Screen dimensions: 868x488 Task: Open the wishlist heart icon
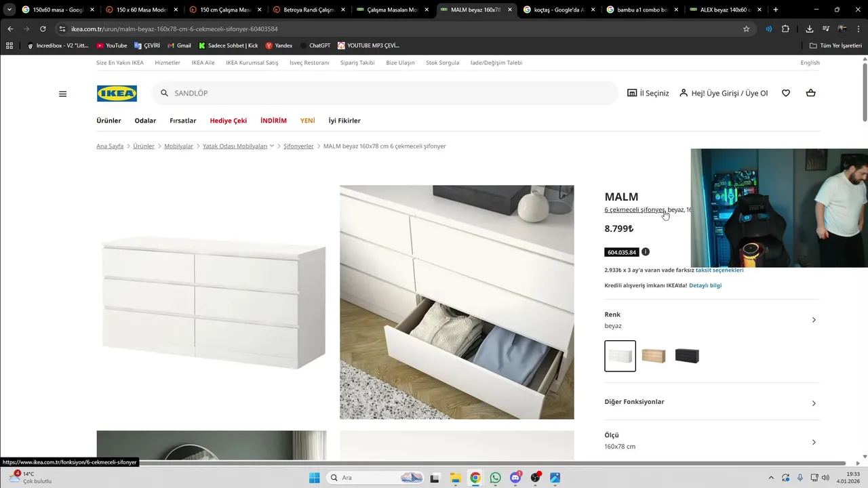pyautogui.click(x=786, y=93)
